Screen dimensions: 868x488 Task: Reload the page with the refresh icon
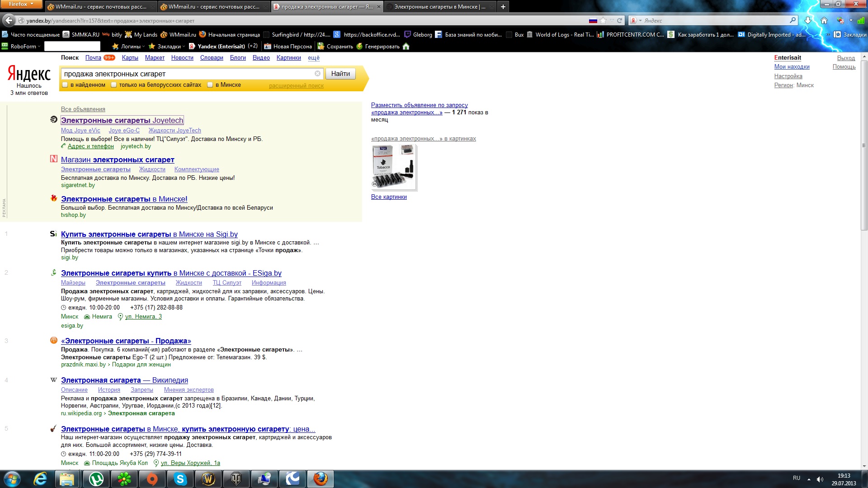click(x=619, y=20)
